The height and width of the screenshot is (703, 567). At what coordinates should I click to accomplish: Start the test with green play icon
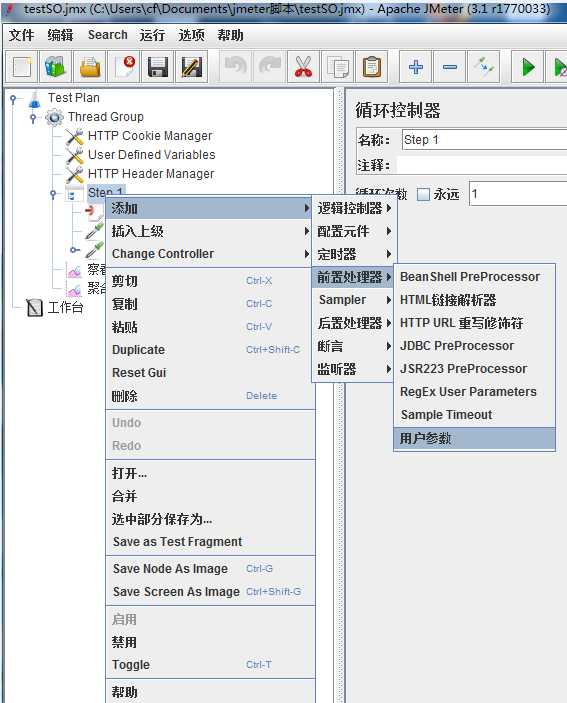coord(528,67)
